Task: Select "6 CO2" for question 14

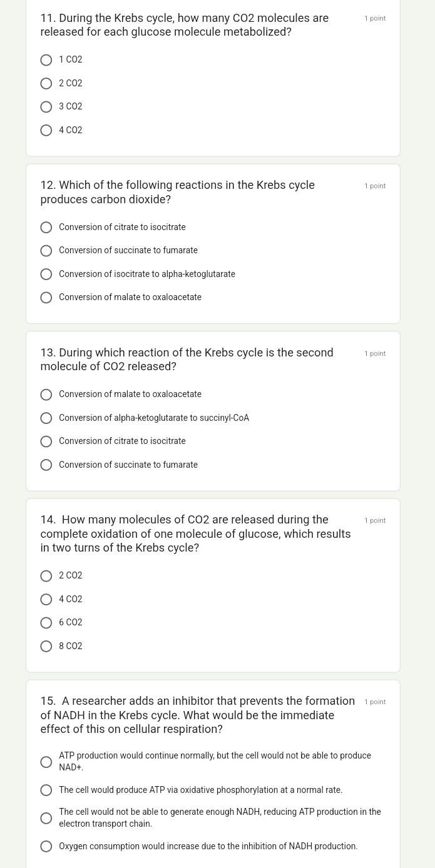Action: (46, 622)
